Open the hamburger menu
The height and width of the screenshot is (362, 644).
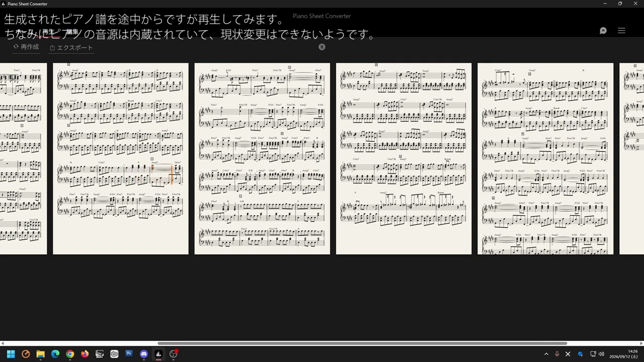621,31
